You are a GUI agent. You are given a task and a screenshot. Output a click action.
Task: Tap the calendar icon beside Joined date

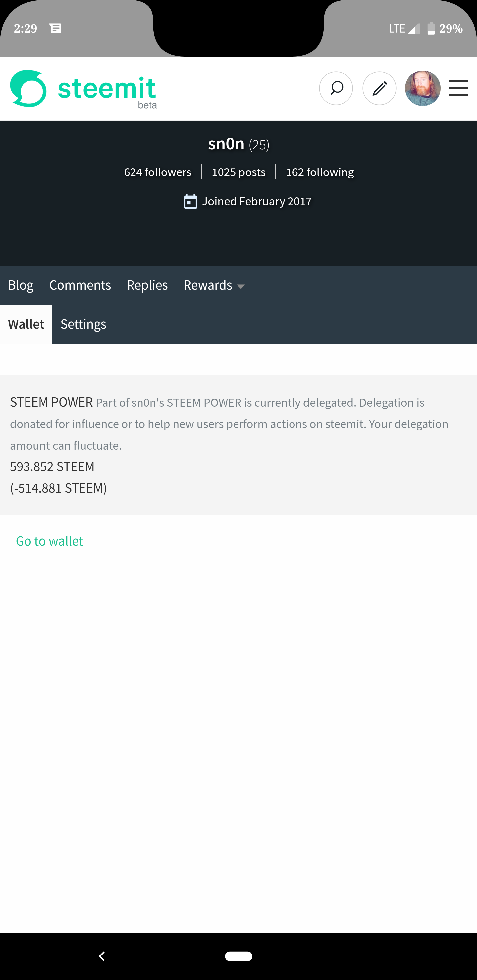(190, 201)
